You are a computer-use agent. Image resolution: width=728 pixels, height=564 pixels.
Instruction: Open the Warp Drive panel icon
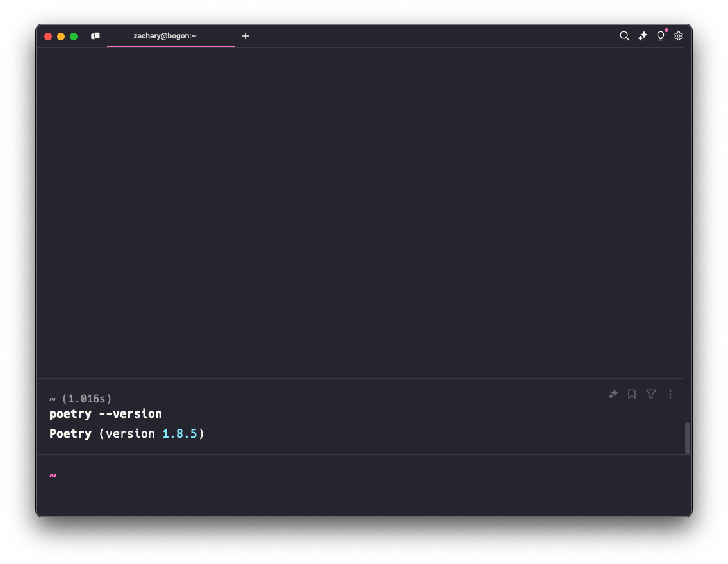tap(95, 37)
